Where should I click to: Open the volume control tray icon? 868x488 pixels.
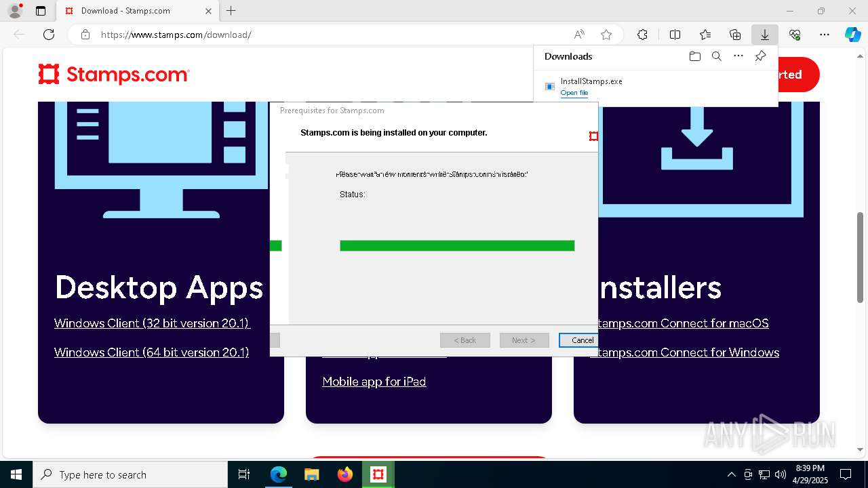click(x=781, y=474)
